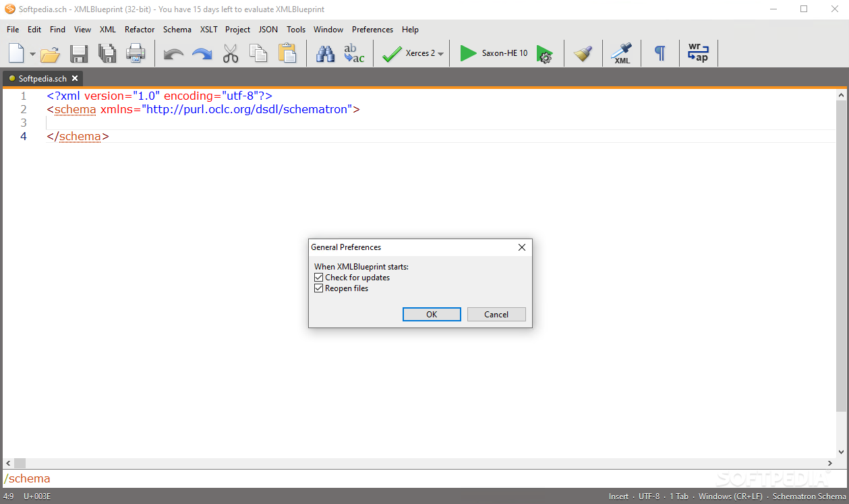849x504 pixels.
Task: Click the horizontal scrollbar left arrow
Action: pos(8,464)
